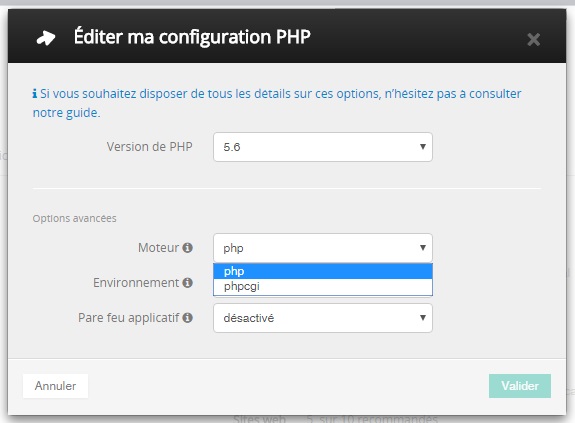575x423 pixels.
Task: Click the arrow of the Moteur select
Action: pyautogui.click(x=422, y=248)
